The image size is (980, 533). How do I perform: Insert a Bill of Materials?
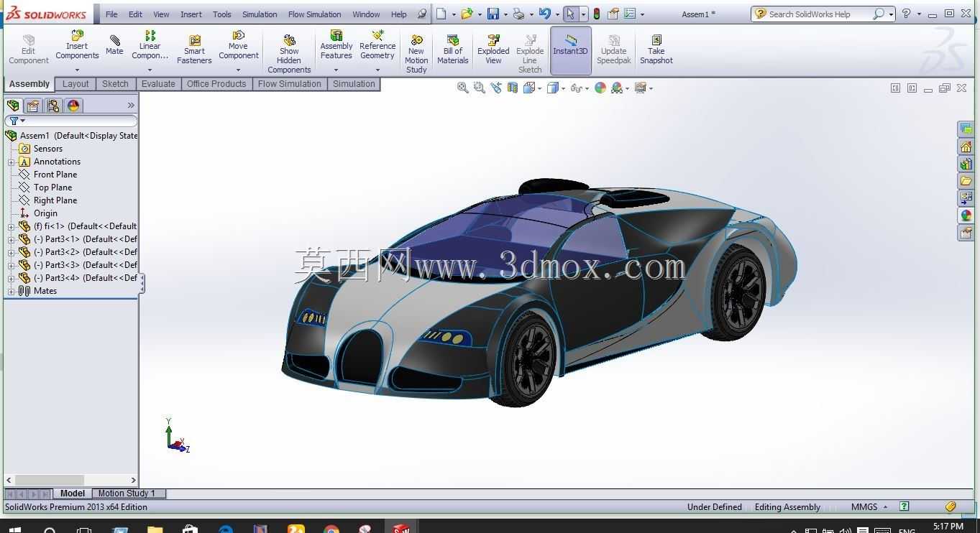pyautogui.click(x=453, y=49)
